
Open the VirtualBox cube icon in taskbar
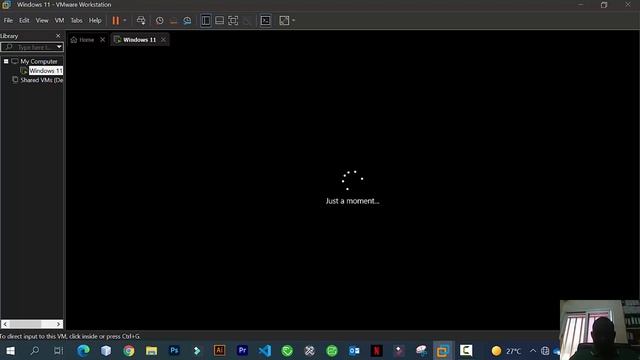(106, 351)
